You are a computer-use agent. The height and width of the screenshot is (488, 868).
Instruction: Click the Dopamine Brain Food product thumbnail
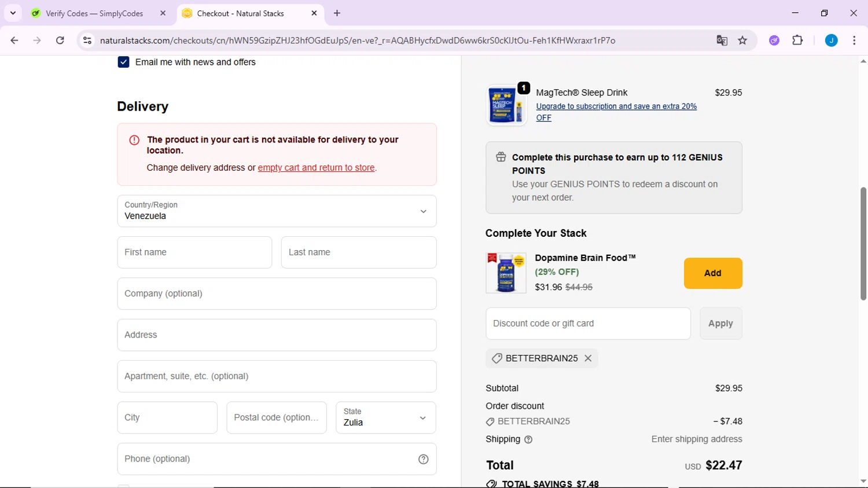506,273
